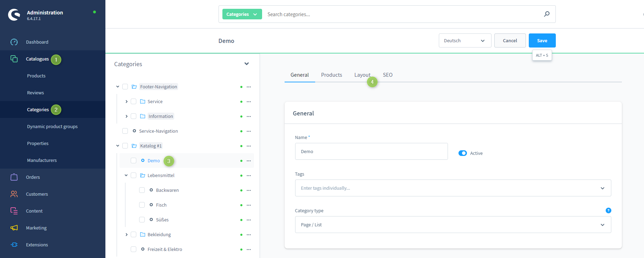Image resolution: width=644 pixels, height=258 pixels.
Task: Check the Demo category checkbox
Action: click(x=134, y=161)
